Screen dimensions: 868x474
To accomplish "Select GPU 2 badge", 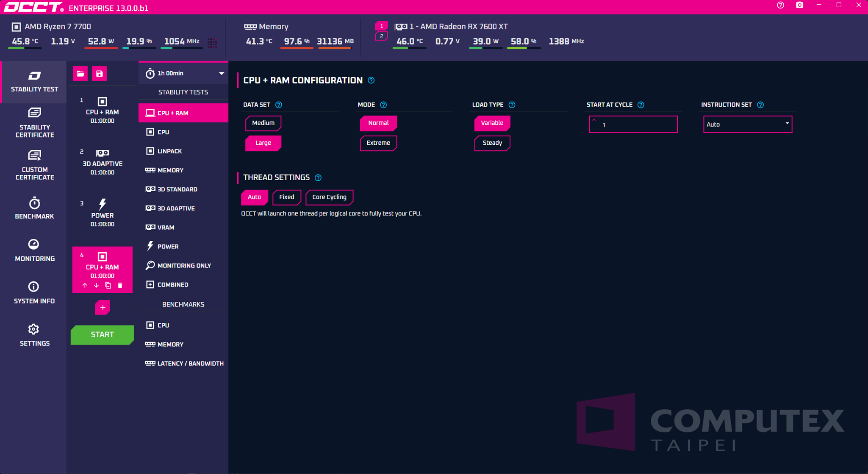I will [x=381, y=36].
